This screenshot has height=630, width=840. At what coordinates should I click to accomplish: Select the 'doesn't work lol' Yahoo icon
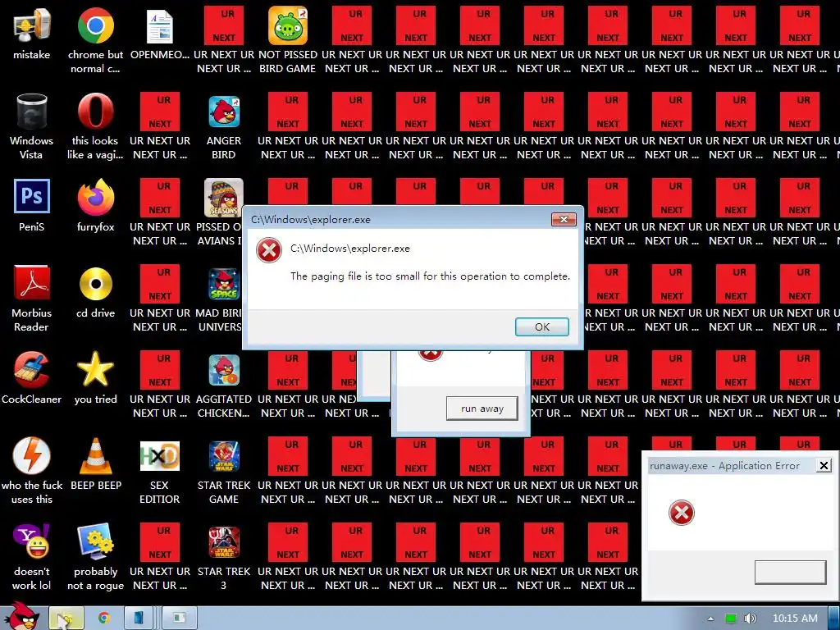32,541
